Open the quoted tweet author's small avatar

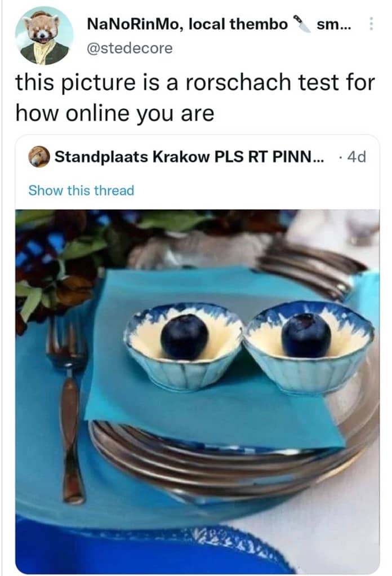39,157
